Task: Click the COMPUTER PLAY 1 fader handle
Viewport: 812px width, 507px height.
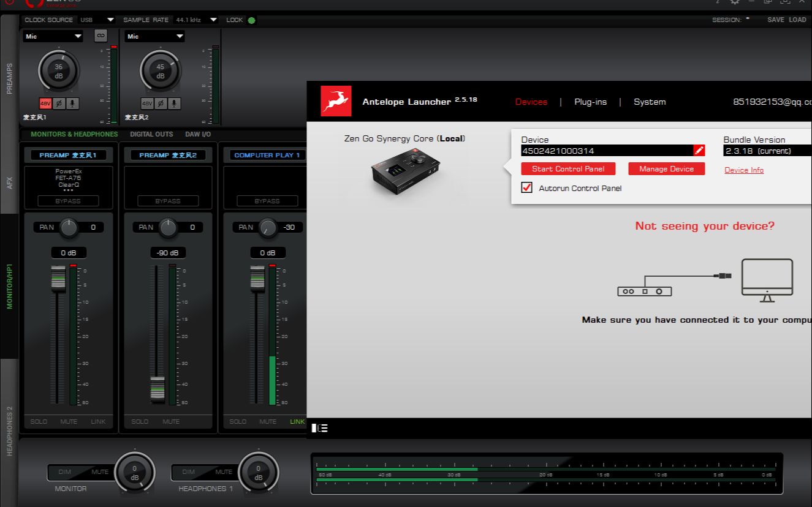Action: pyautogui.click(x=257, y=278)
